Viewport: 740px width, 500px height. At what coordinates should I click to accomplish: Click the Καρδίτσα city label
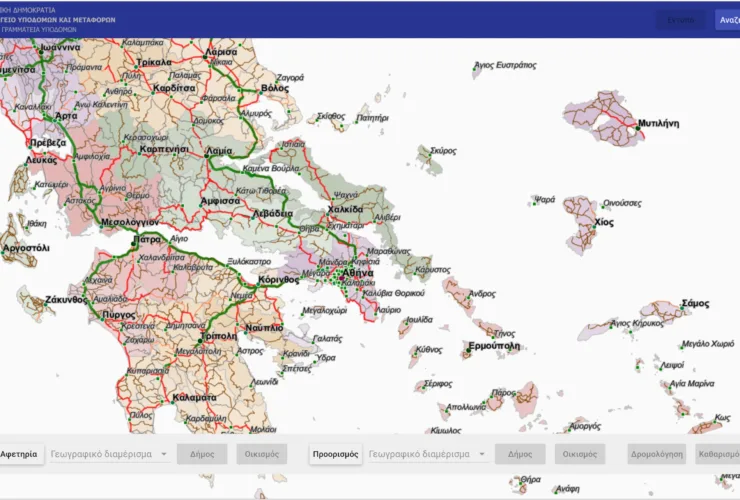point(174,88)
